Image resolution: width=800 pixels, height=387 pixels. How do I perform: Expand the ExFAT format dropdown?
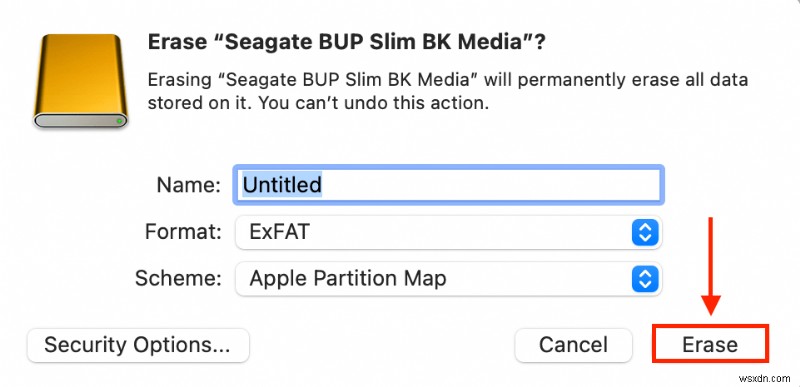tap(448, 233)
